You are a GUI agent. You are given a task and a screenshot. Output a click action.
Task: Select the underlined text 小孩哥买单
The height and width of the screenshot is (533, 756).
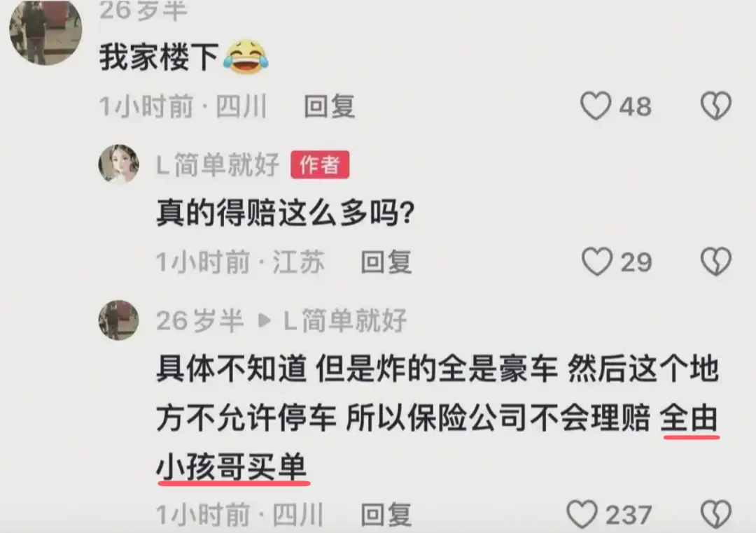tap(232, 467)
